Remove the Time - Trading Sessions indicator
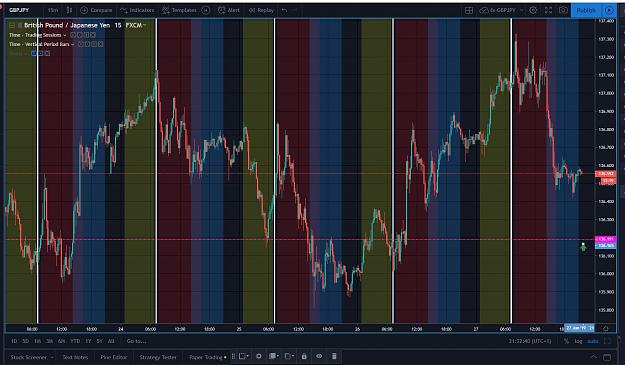This screenshot has height=365, width=625. [x=93, y=35]
